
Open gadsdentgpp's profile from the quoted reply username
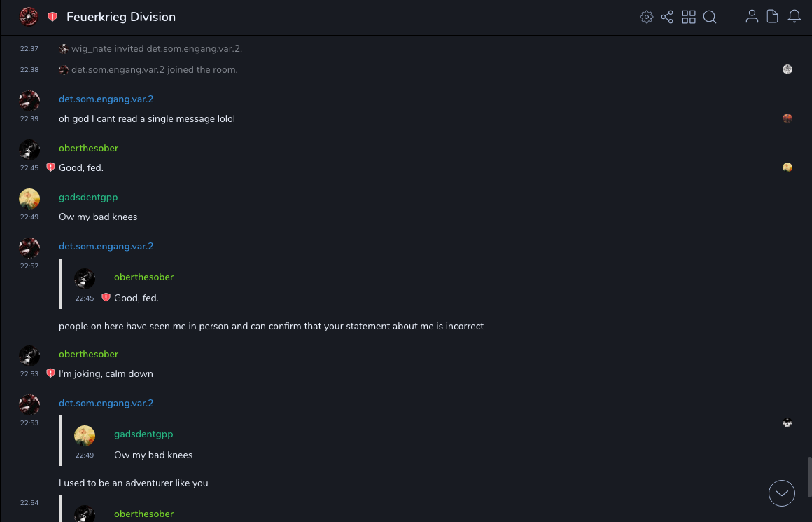pyautogui.click(x=143, y=434)
